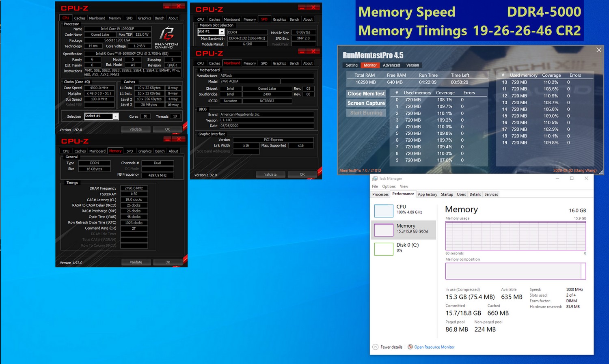Click the Cached value 660 MB
609x364 pixels.
tap(498, 313)
